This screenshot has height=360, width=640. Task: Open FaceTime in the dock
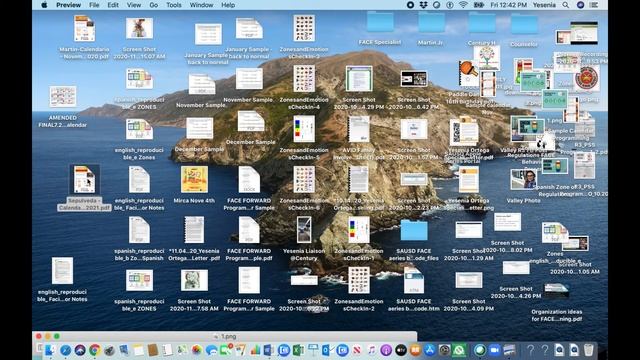226,350
